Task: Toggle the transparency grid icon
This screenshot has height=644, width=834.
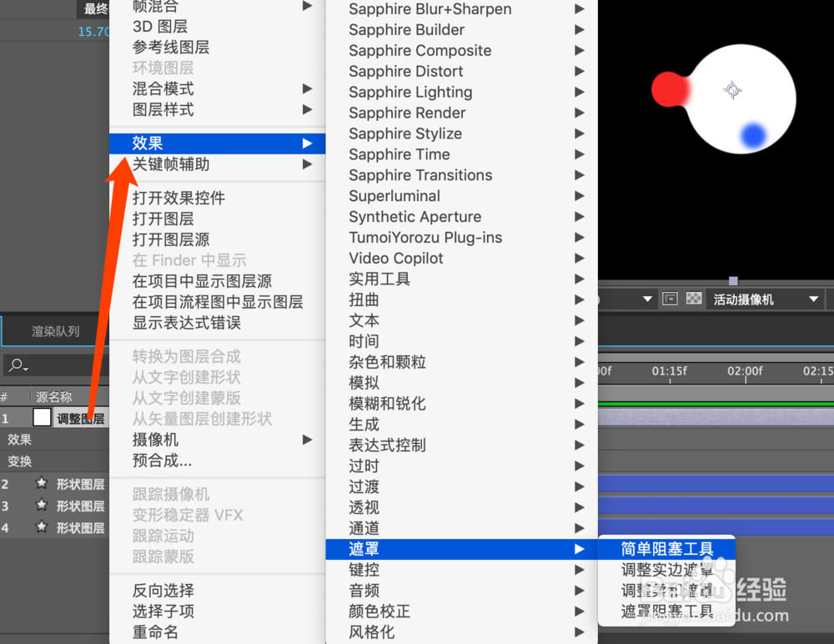Action: tap(694, 299)
